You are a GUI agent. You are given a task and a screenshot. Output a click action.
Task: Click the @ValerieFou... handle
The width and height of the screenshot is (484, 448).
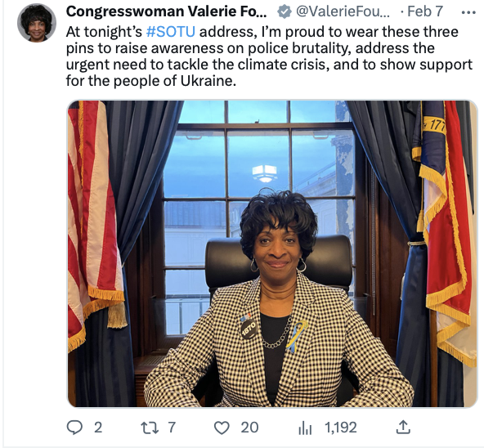[343, 11]
